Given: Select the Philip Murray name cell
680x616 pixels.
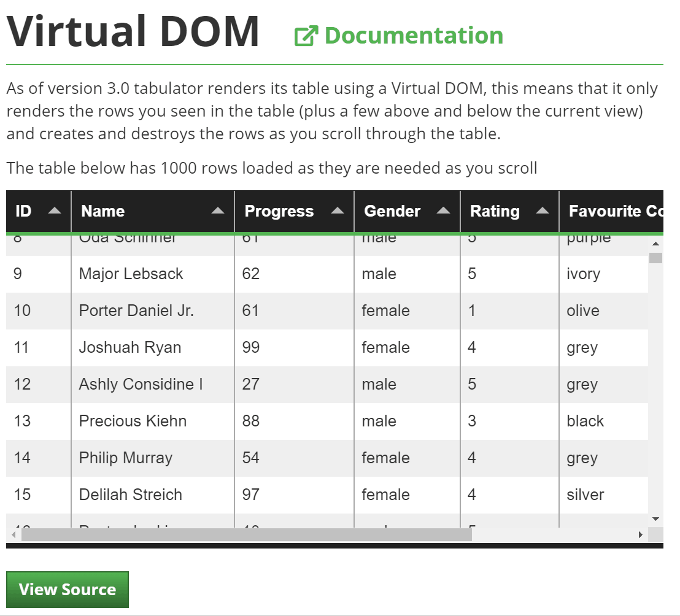Looking at the screenshot, I should (153, 458).
